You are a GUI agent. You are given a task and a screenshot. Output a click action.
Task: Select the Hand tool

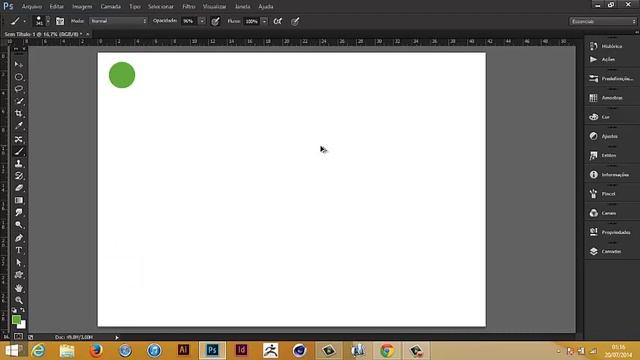[x=19, y=288]
